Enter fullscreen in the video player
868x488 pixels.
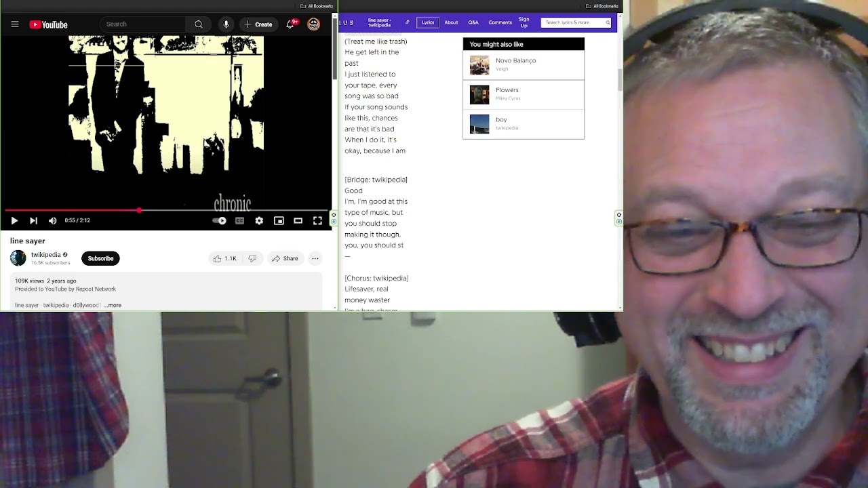point(317,220)
